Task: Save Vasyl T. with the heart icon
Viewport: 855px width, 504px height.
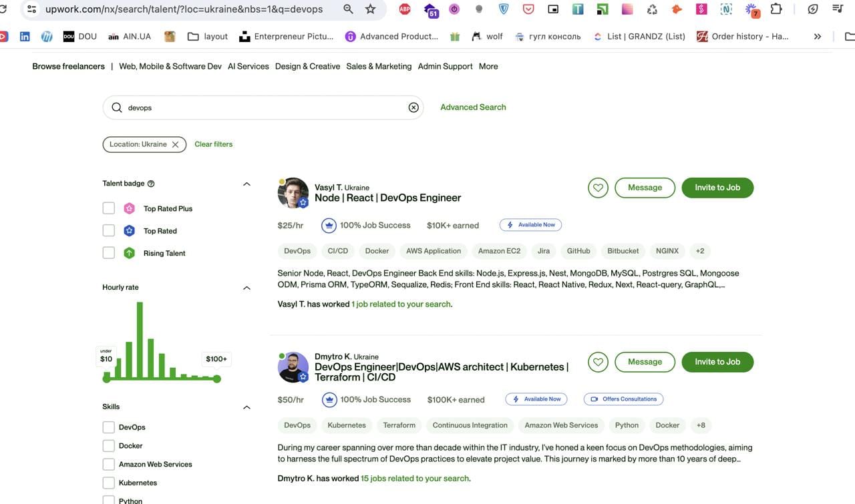Action: click(598, 188)
